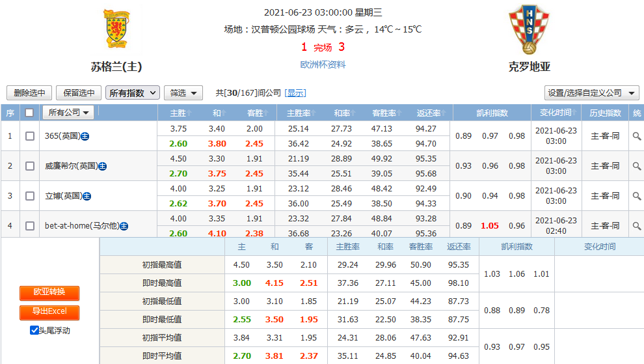Click the 初指平均值 row label
The image size is (644, 364).
pos(162,338)
